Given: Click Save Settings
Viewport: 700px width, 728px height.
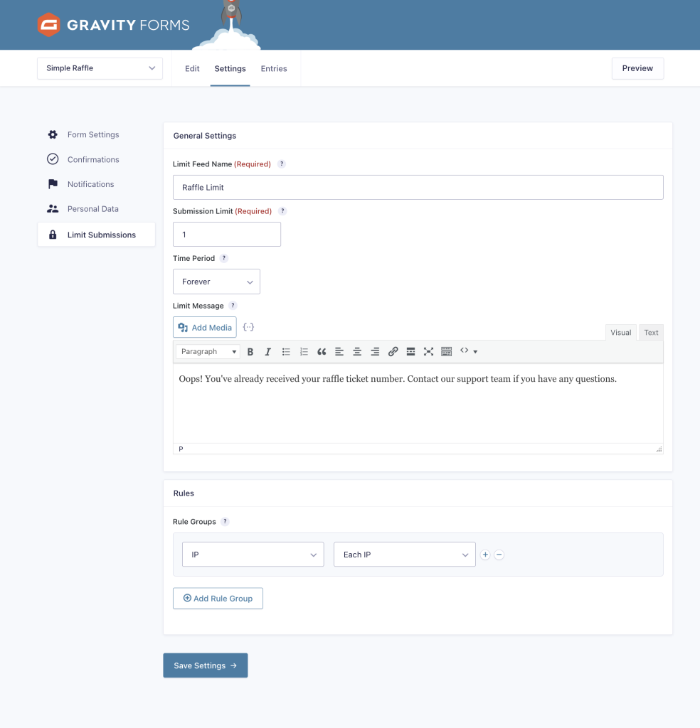Looking at the screenshot, I should click(x=205, y=665).
